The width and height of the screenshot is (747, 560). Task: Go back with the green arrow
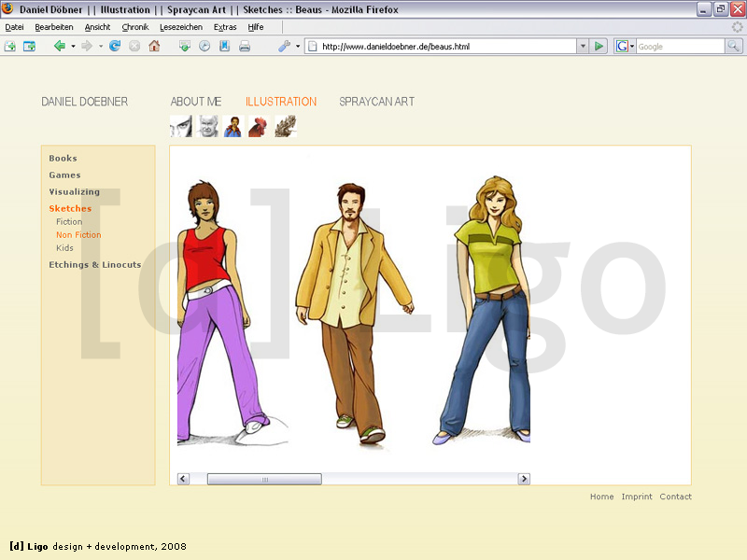point(60,46)
